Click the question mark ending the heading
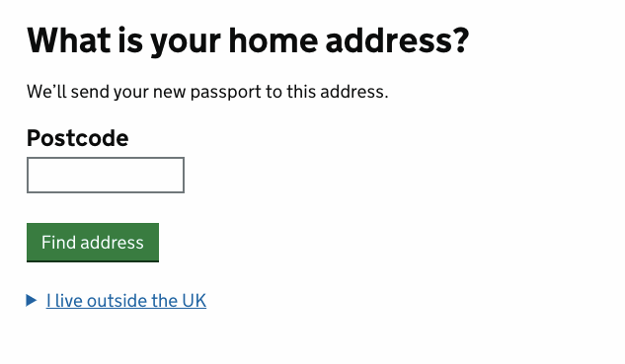Image resolution: width=625 pixels, height=364 pixels. [x=461, y=40]
